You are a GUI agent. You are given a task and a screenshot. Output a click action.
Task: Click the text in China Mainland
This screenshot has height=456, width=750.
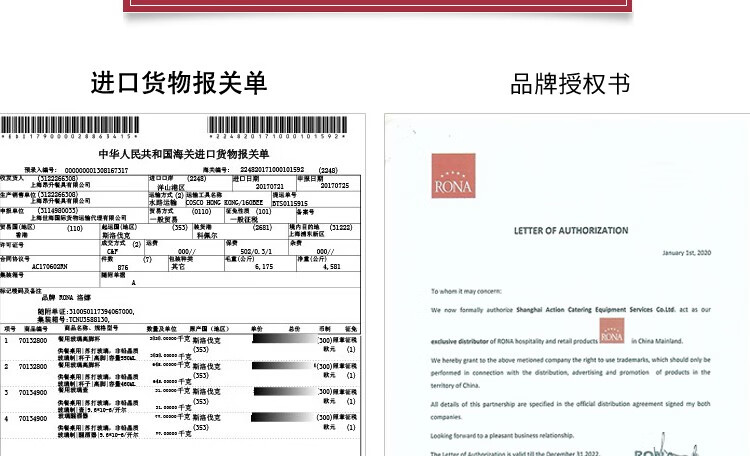click(657, 341)
